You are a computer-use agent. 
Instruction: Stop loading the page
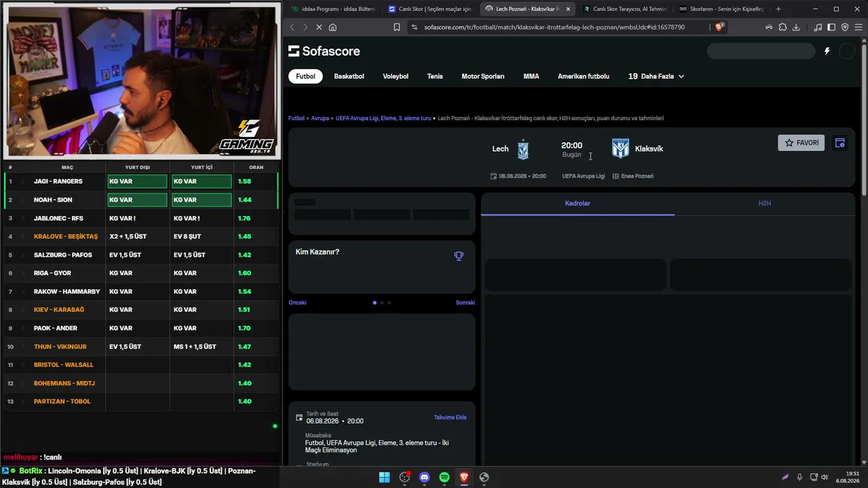pyautogui.click(x=318, y=27)
